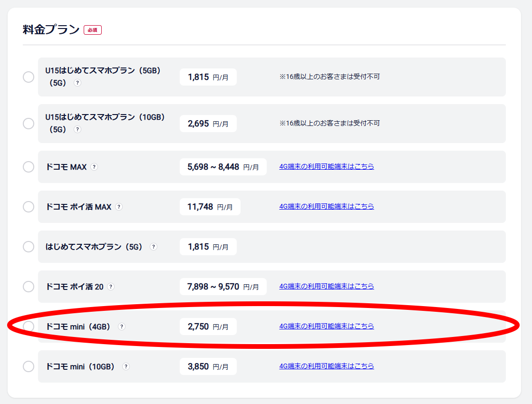Click the ドコモ ポイ活 MAX plan name
The width and height of the screenshot is (532, 404).
(x=78, y=207)
